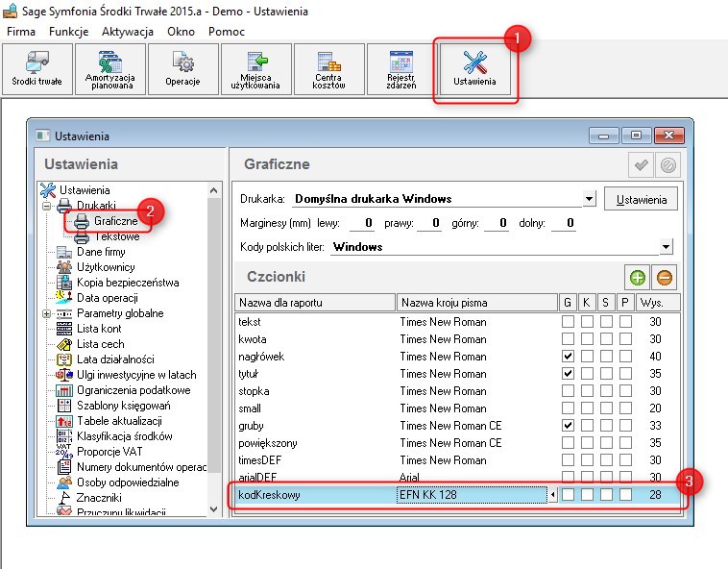This screenshot has height=569, width=728.
Task: Open the Aktywacja menu
Action: 128,32
